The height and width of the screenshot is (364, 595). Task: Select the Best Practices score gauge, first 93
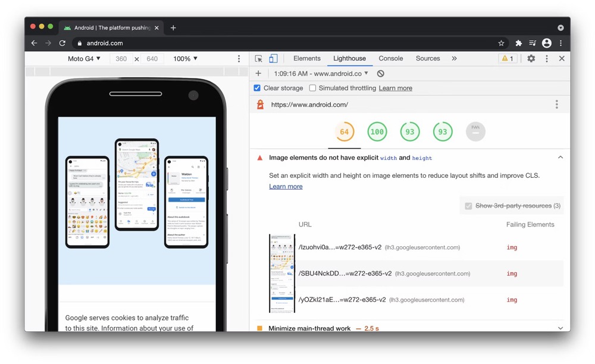click(410, 131)
